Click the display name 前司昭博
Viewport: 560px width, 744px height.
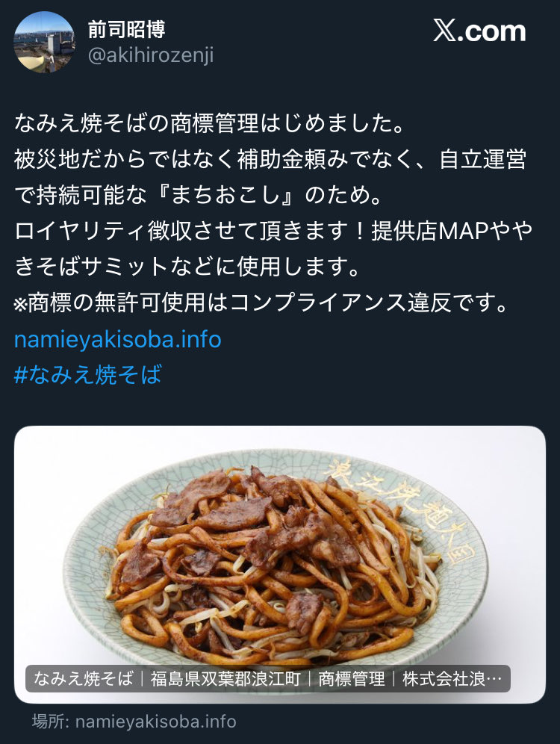(127, 30)
